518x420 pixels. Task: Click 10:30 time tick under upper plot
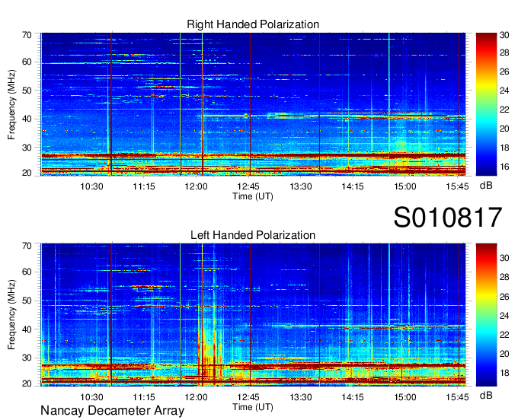[x=91, y=186]
